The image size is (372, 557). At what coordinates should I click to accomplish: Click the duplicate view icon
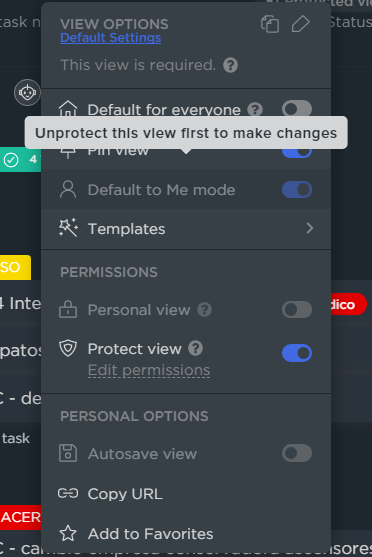point(270,24)
